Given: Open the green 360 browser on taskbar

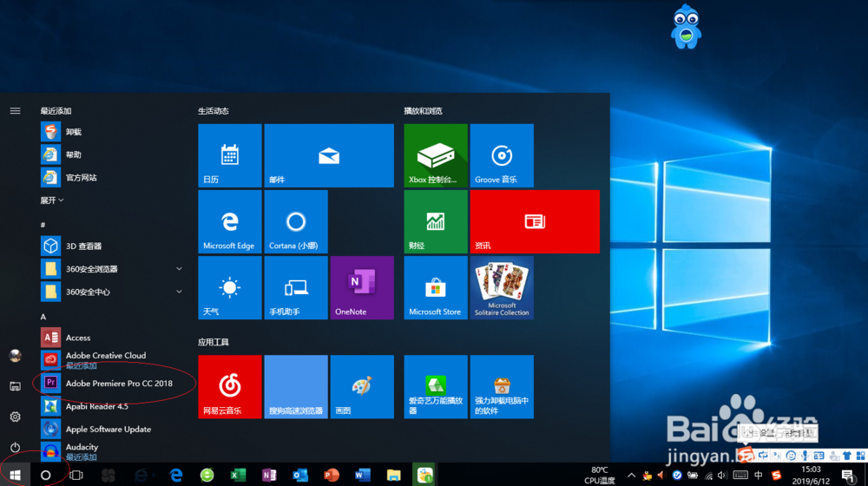Looking at the screenshot, I should 207,475.
